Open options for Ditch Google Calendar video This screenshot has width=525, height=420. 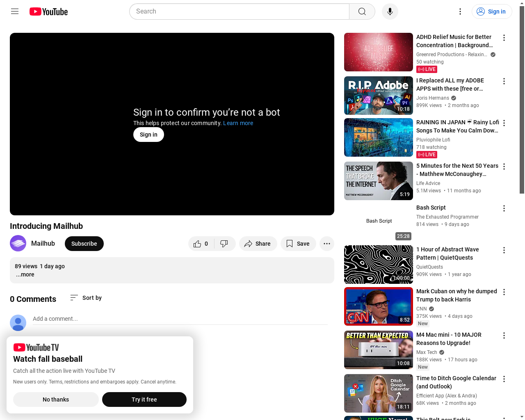[504, 379]
